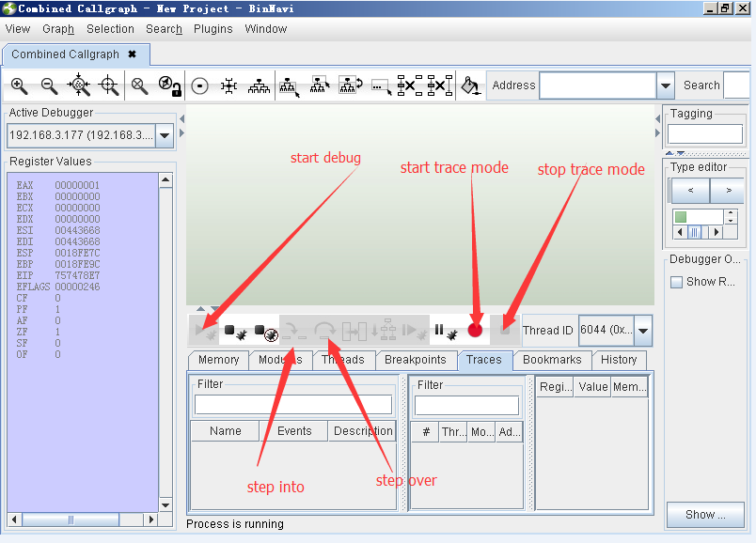The width and height of the screenshot is (756, 543).
Task: Expand left panel using lower arrow
Action: (x=181, y=132)
